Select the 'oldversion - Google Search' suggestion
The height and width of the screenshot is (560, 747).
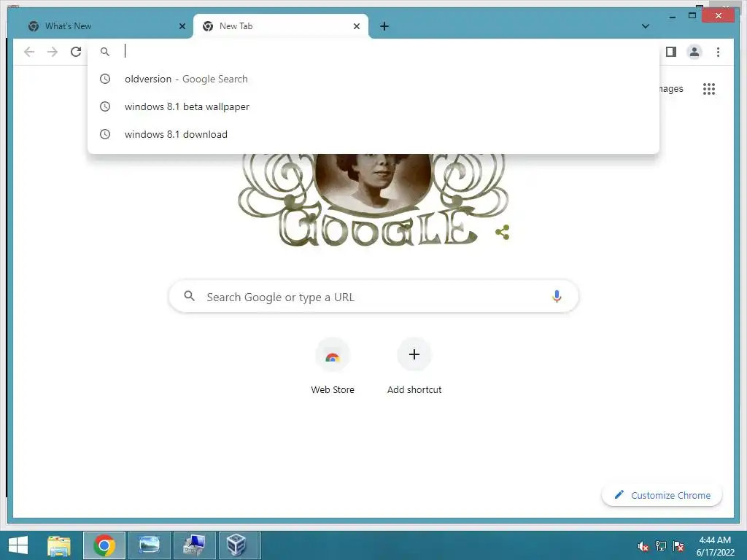[x=373, y=79]
